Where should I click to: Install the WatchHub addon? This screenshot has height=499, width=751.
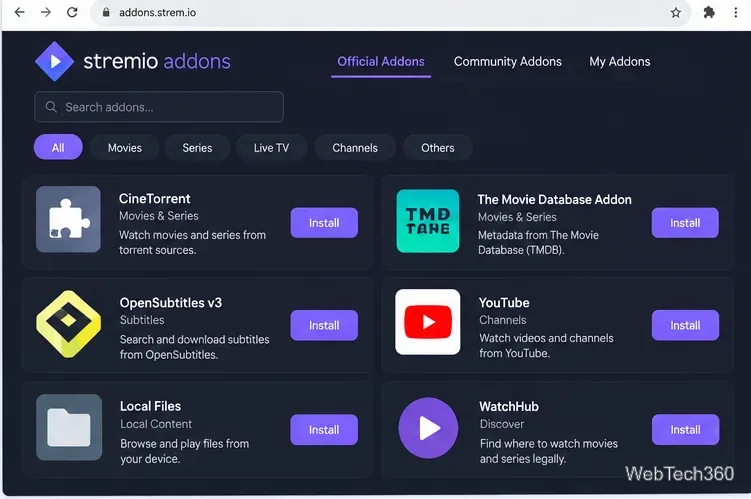[685, 430]
